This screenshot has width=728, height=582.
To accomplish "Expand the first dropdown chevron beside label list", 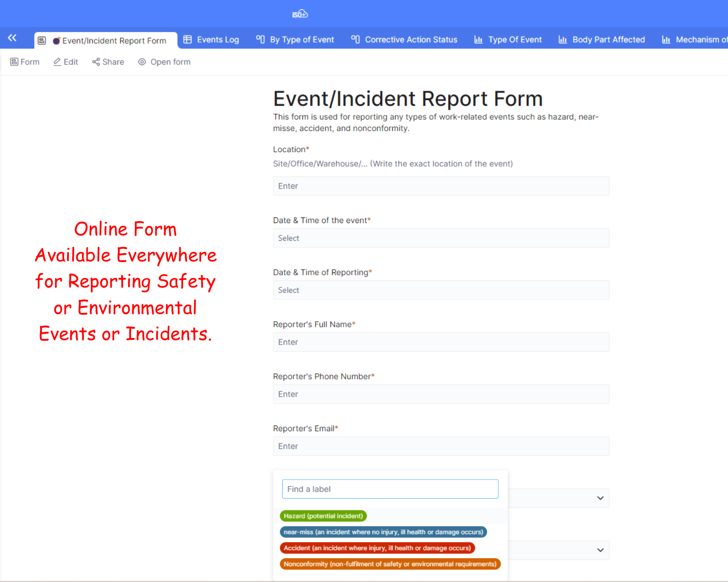I will [600, 498].
